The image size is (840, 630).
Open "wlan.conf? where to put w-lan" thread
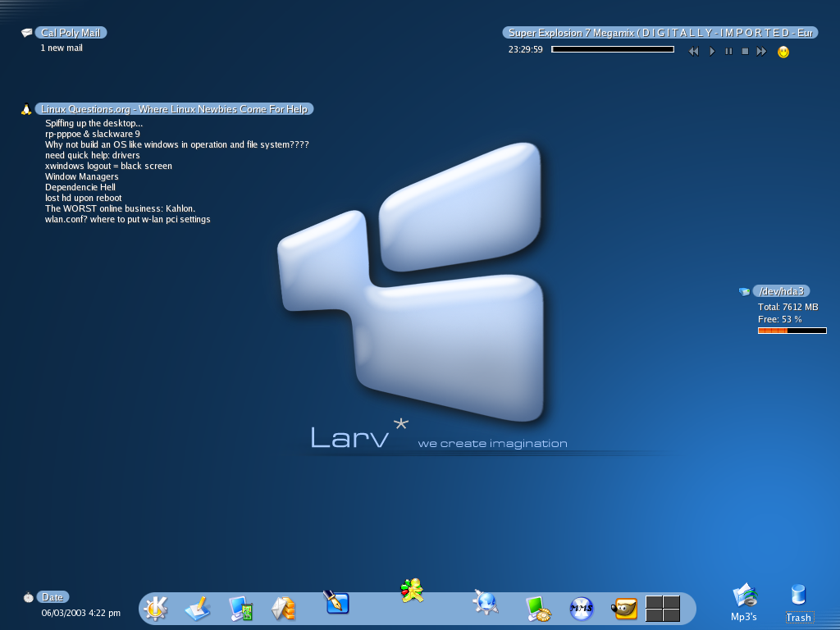(127, 220)
